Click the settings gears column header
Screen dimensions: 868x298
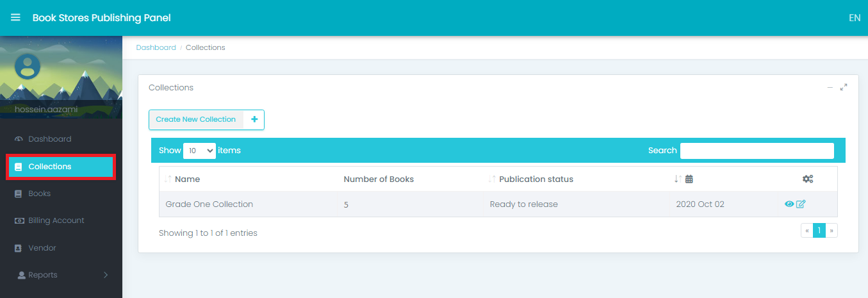tap(807, 179)
